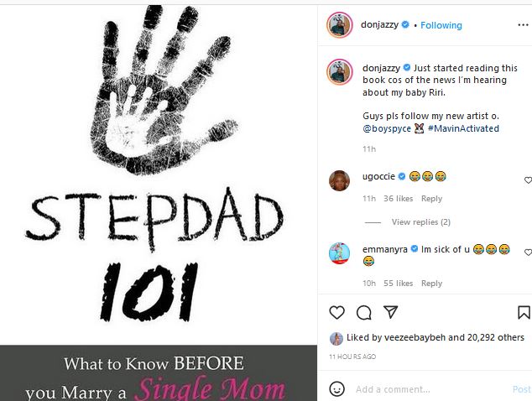
Task: Save post with bookmark icon
Action: tap(524, 312)
